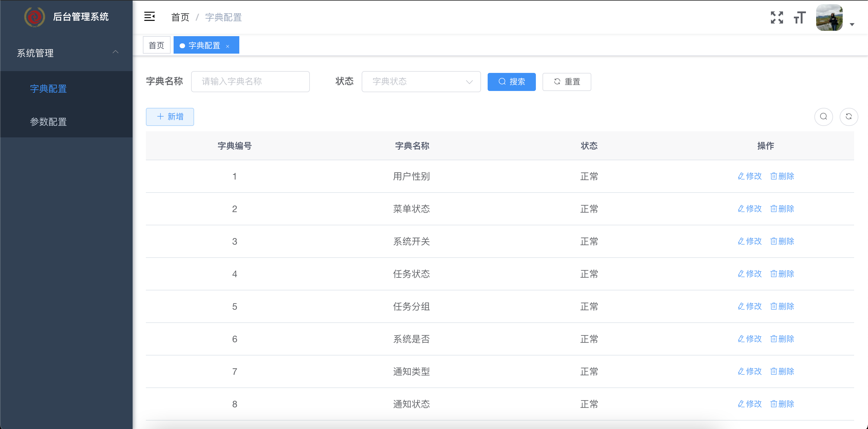
Task: Click the 字典编号 column header
Action: (234, 146)
